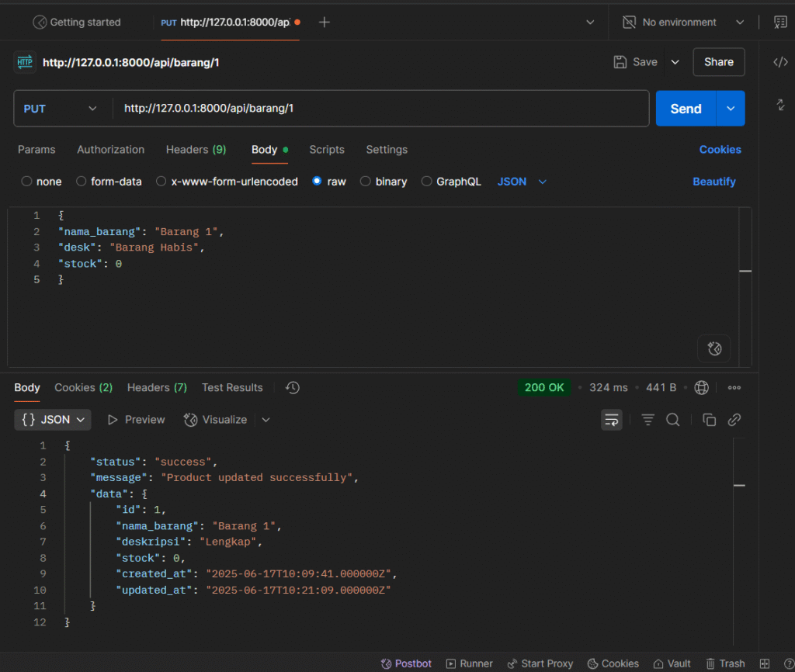Click the request body vertical scrollbar
795x672 pixels.
745,271
